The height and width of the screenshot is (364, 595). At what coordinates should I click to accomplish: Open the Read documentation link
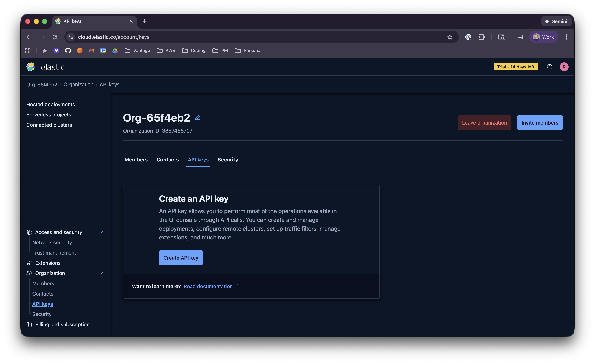pyautogui.click(x=209, y=286)
